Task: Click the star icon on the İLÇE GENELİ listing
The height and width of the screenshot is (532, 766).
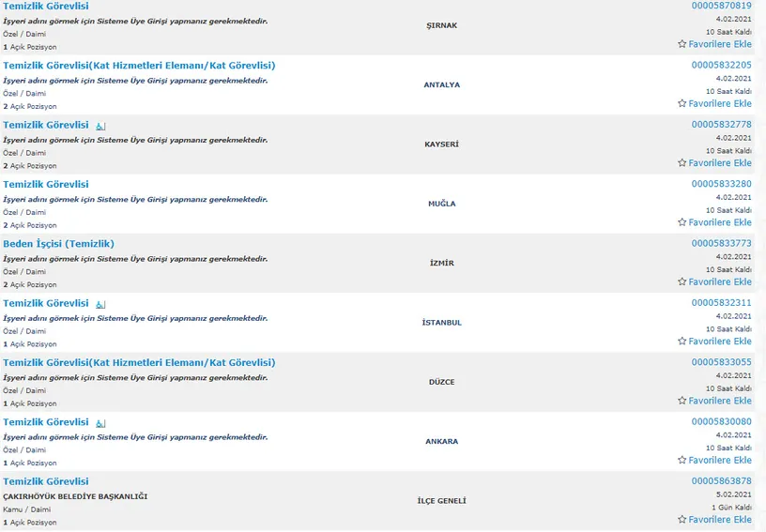Action: click(x=682, y=520)
